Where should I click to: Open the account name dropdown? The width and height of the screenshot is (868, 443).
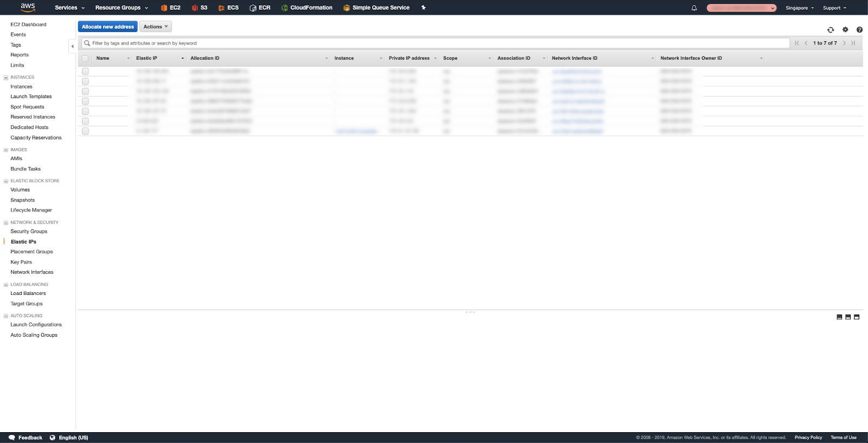pos(742,8)
